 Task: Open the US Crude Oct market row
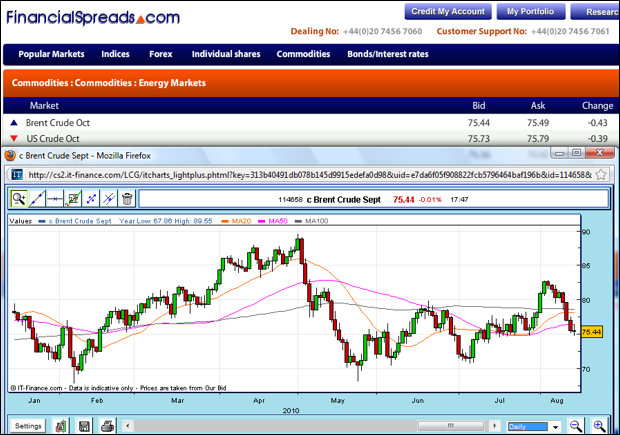(310, 138)
